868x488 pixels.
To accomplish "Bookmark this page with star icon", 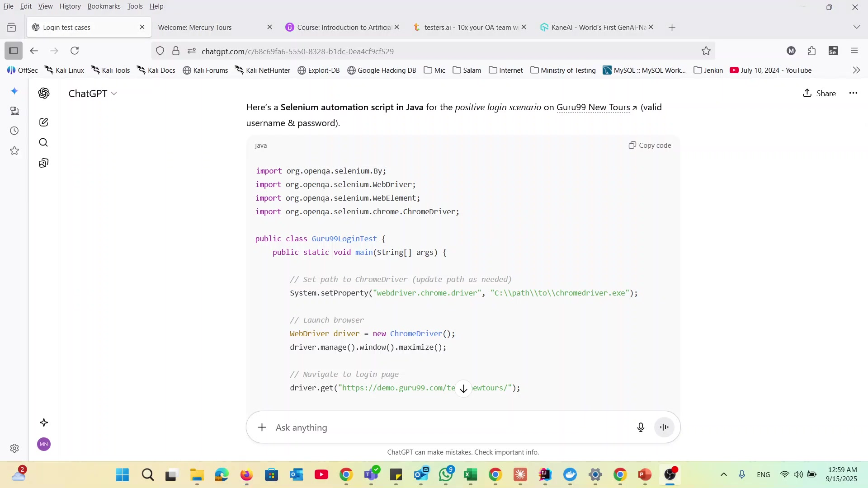I will (x=706, y=51).
